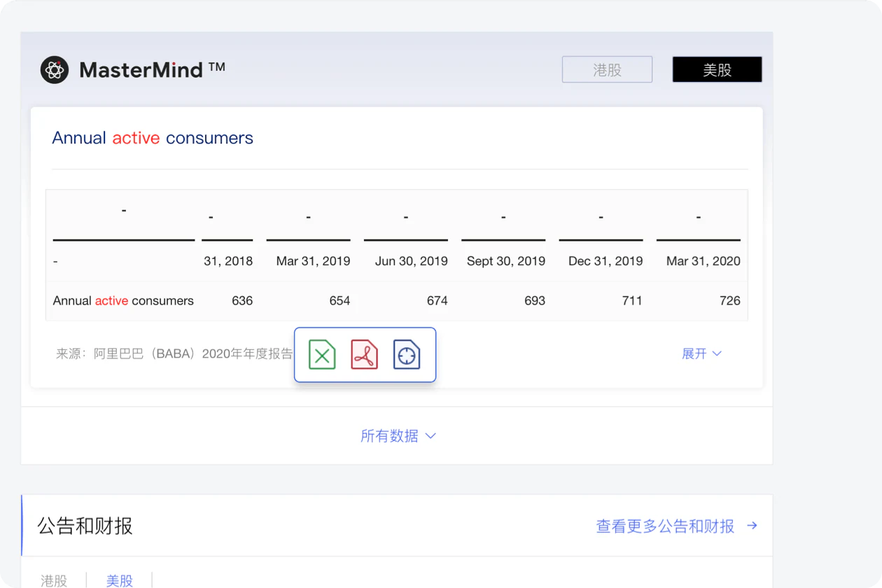Image resolution: width=882 pixels, height=588 pixels.
Task: Expand 所有数据 section
Action: click(x=398, y=436)
